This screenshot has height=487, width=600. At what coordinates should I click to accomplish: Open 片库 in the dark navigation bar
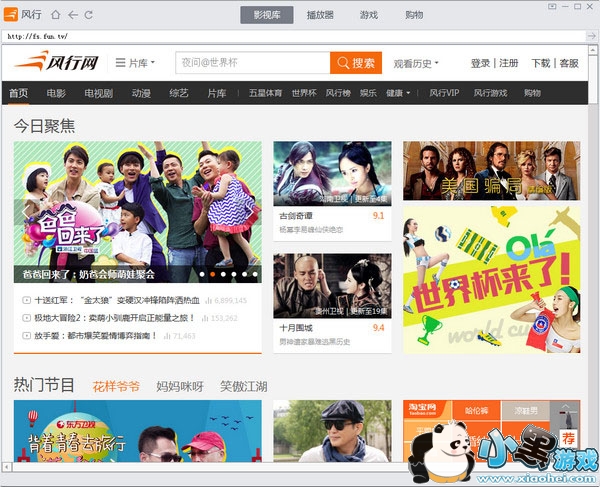coord(217,93)
